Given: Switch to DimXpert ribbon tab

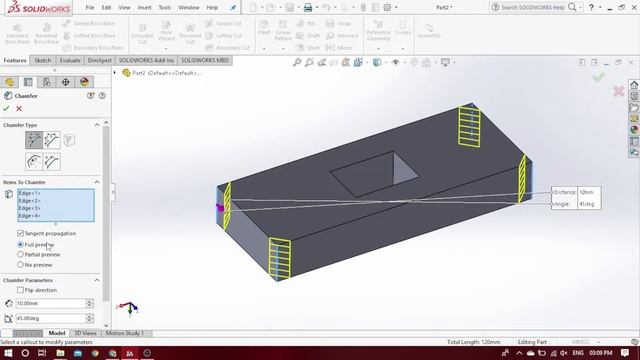Looking at the screenshot, I should (100, 60).
